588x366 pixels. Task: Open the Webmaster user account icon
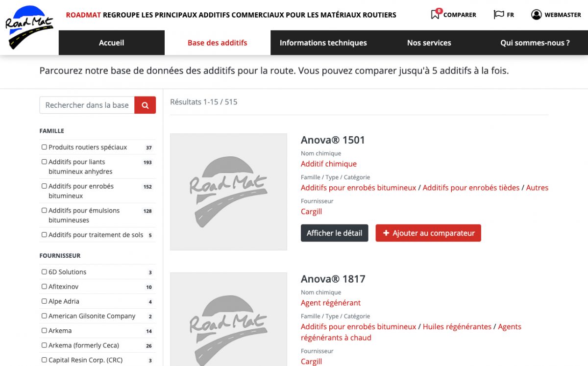pos(536,15)
